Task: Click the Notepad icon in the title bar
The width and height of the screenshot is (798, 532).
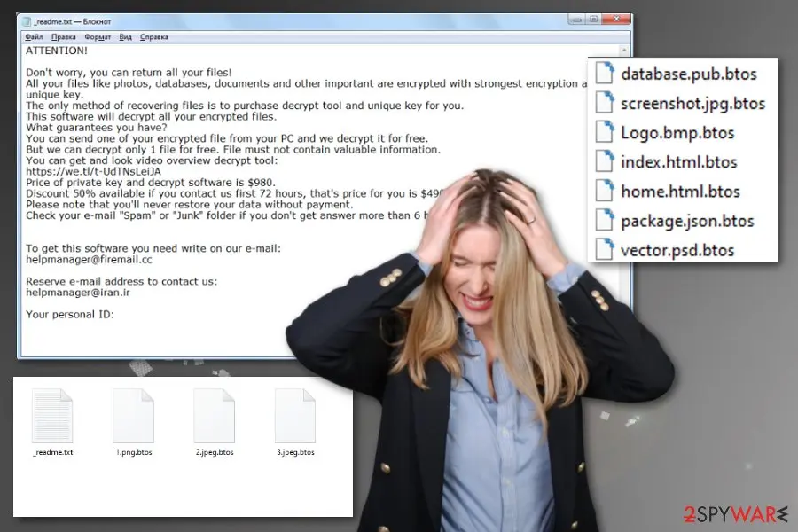Action: pyautogui.click(x=27, y=22)
